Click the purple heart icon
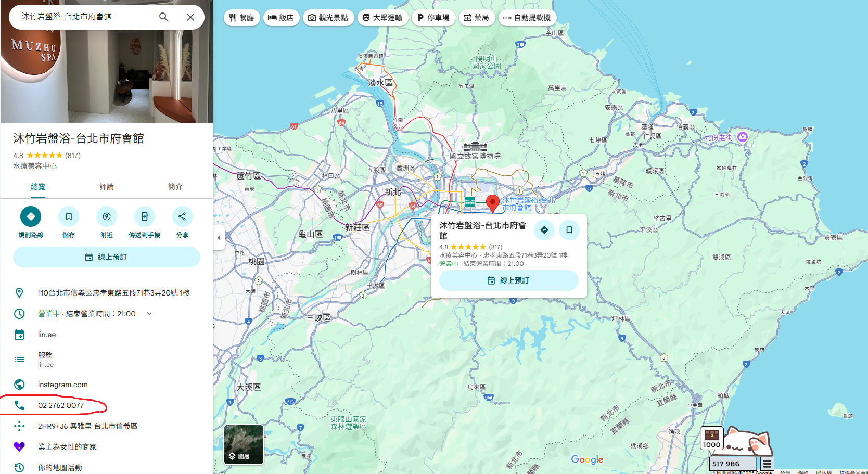Screen dimensions: 868x474 click(x=19, y=447)
